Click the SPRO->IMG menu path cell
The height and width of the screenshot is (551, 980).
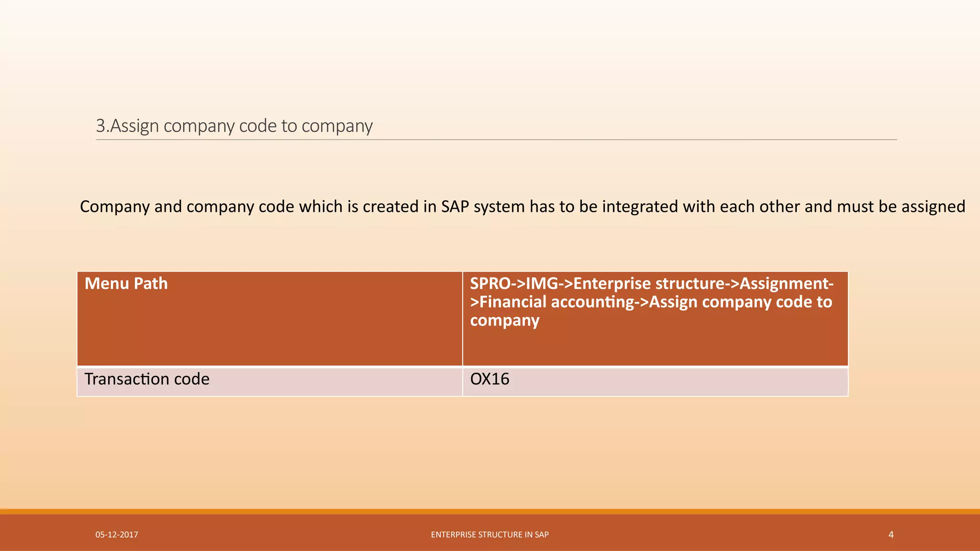click(x=655, y=319)
